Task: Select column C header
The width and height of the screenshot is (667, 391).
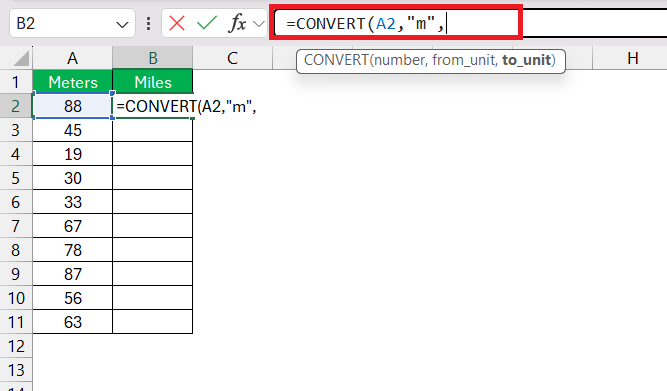Action: point(232,58)
